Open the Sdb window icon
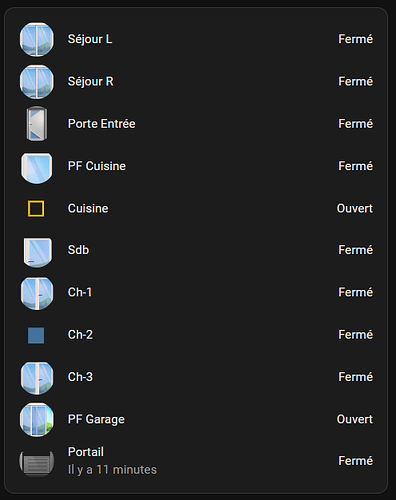 [37, 253]
